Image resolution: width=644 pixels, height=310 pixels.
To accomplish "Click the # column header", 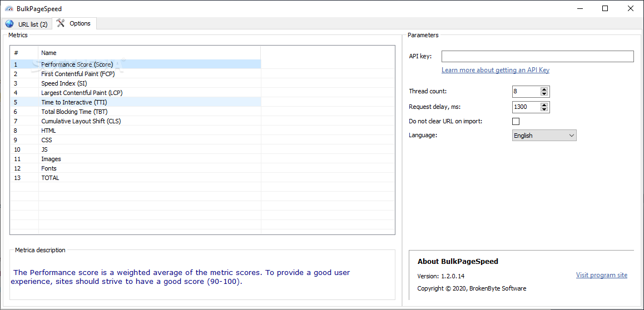I will 24,53.
